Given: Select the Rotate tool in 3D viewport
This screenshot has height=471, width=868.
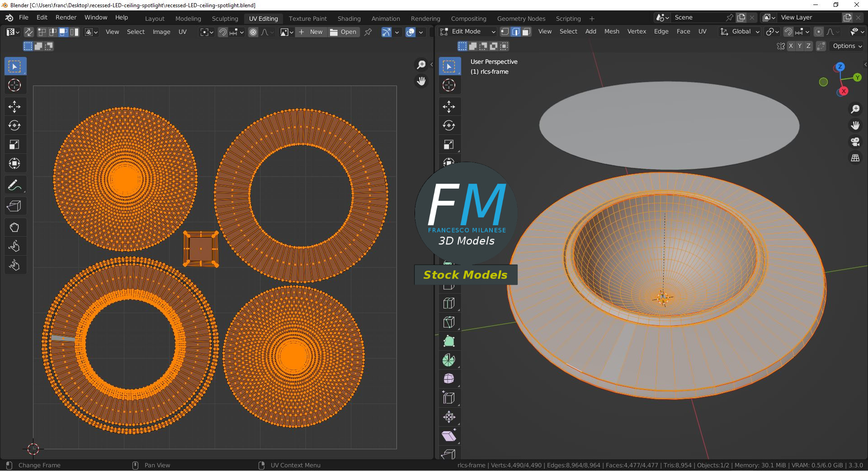Looking at the screenshot, I should tap(448, 126).
